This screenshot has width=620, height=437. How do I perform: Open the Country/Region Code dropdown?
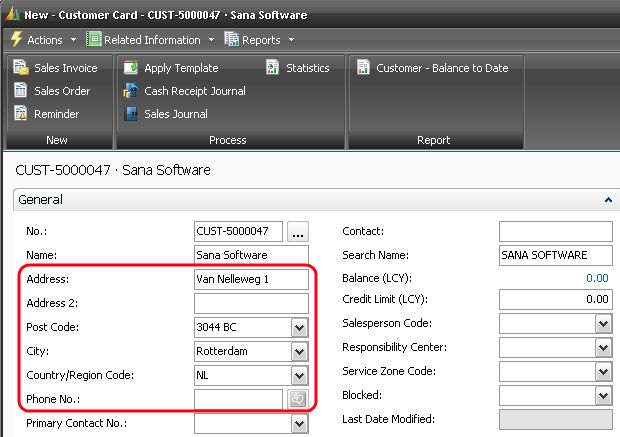[300, 375]
